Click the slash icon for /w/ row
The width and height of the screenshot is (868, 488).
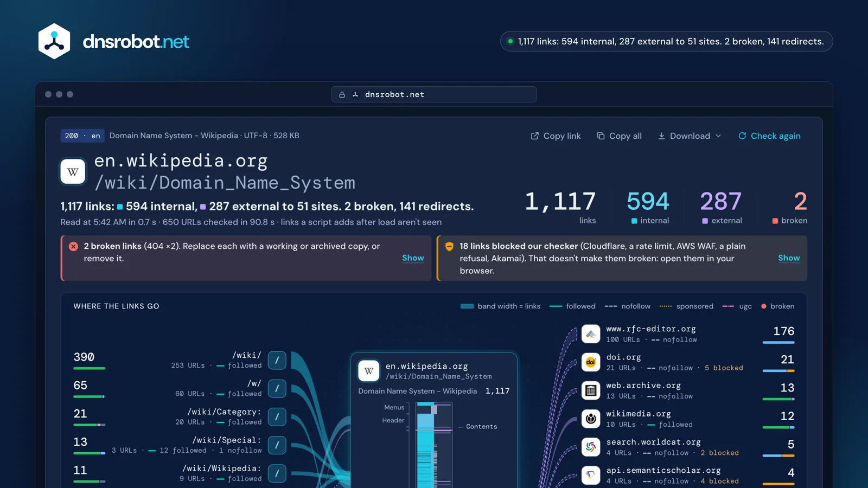coord(277,388)
